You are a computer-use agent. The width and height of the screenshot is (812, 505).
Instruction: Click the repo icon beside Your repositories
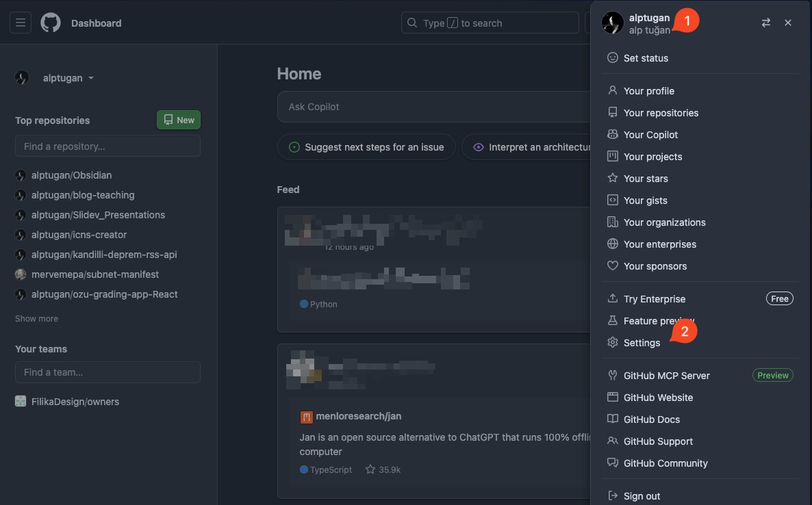[x=613, y=112]
